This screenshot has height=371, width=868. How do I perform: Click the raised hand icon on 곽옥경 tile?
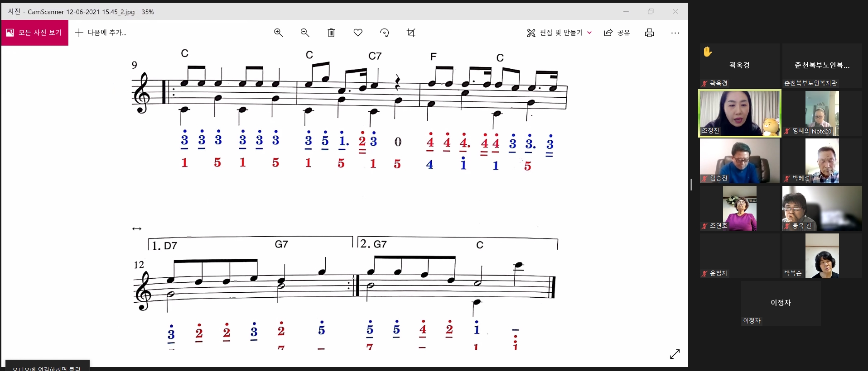(708, 52)
